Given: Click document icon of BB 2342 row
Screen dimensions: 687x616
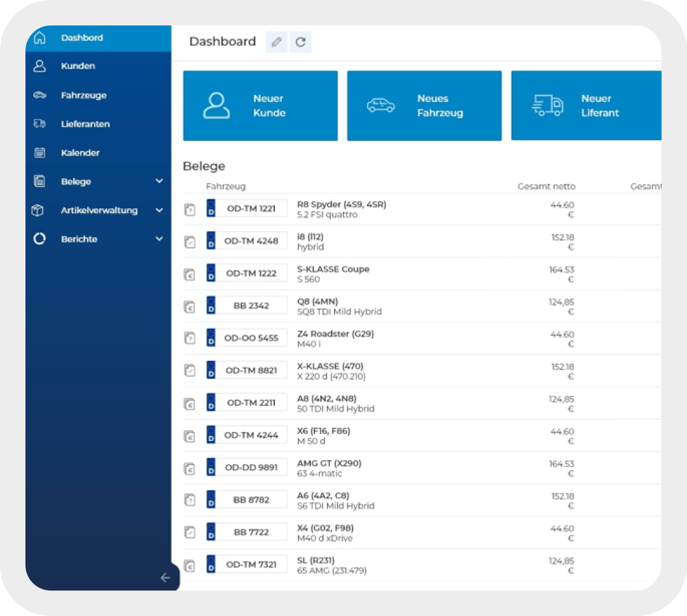Looking at the screenshot, I should point(190,307).
